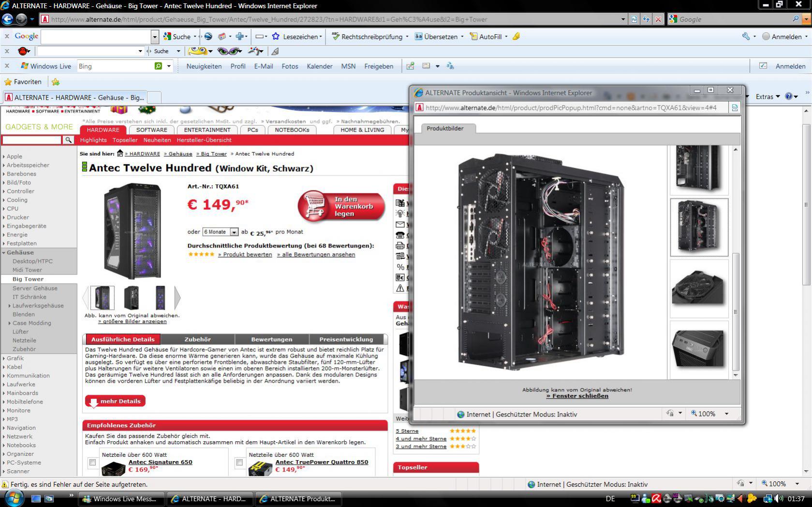Expand the Laufwerksgehäuse category
The image size is (812, 507).
tap(10, 305)
